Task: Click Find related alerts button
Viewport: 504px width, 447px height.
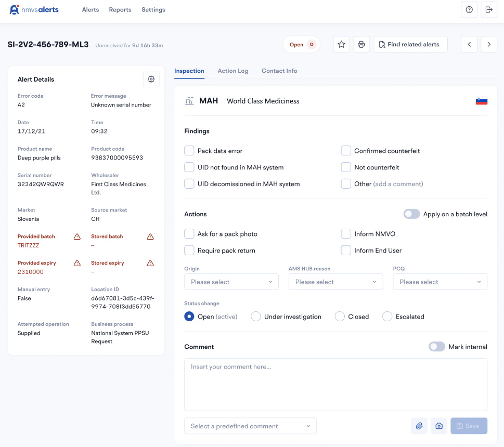Action: click(x=410, y=45)
